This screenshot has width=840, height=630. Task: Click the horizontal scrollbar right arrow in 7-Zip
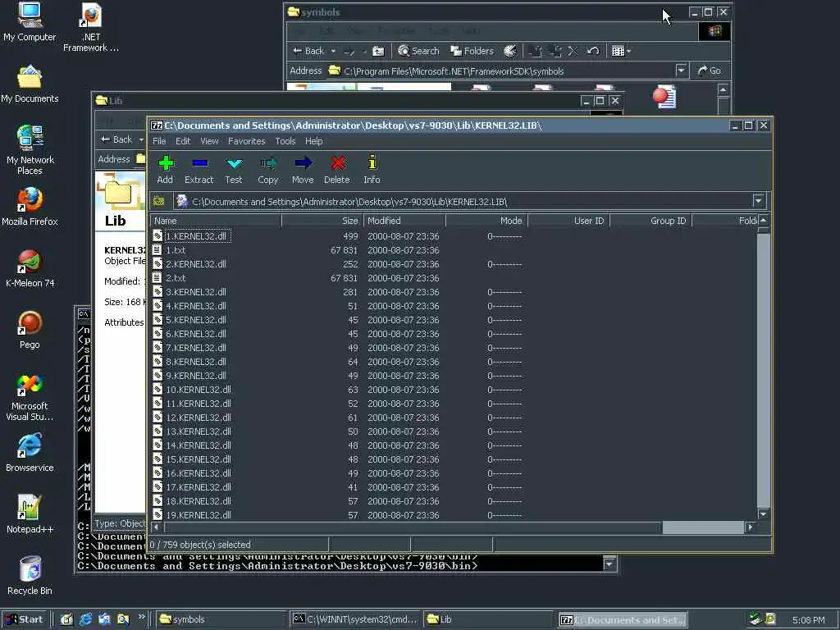coord(750,527)
